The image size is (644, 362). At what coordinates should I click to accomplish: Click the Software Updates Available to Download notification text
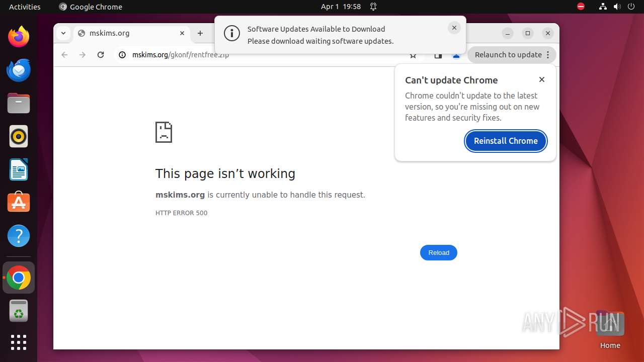pos(316,29)
